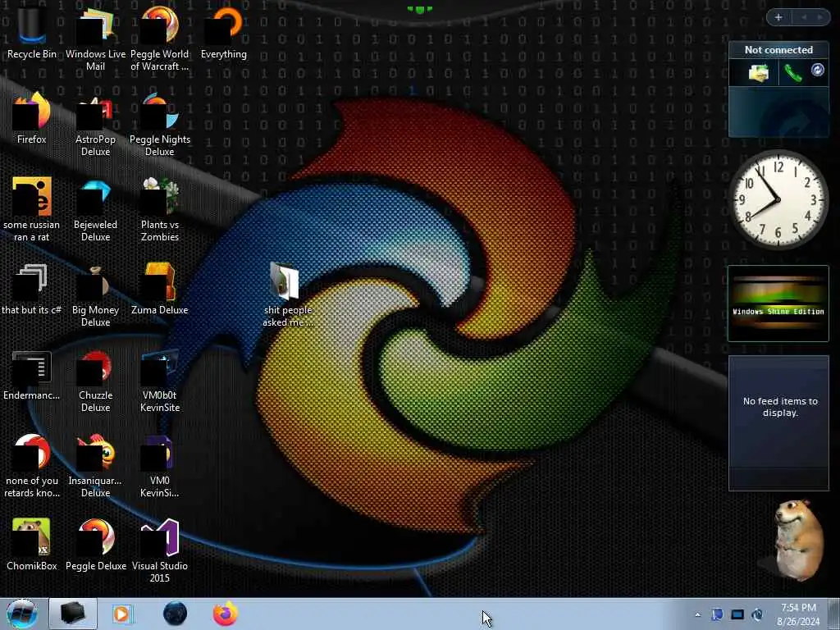Click the analog clock gadget
The height and width of the screenshot is (630, 840).
[x=778, y=200]
